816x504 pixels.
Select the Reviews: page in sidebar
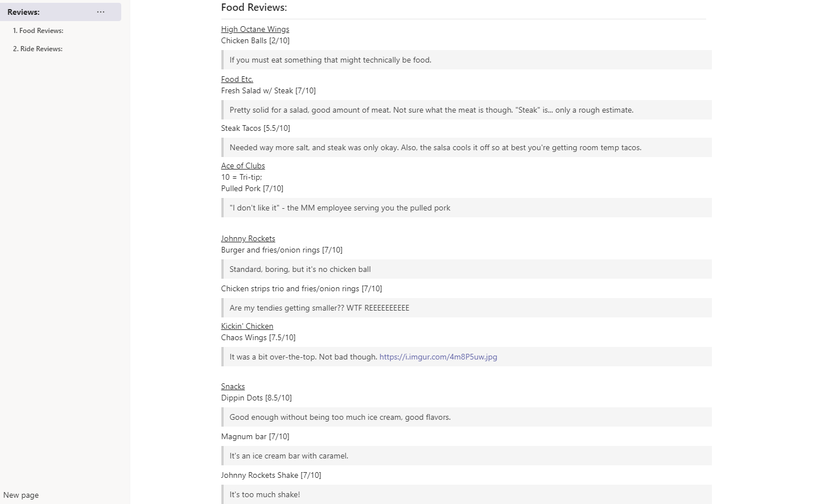point(24,12)
